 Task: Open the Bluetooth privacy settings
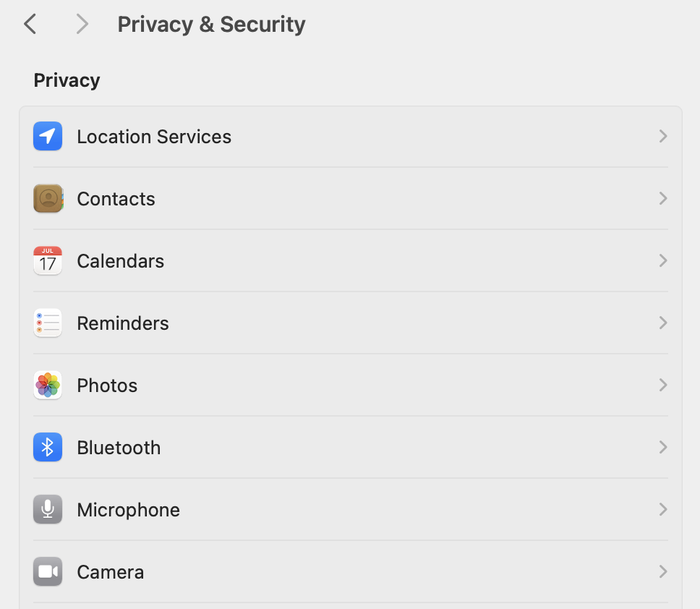[x=350, y=447]
